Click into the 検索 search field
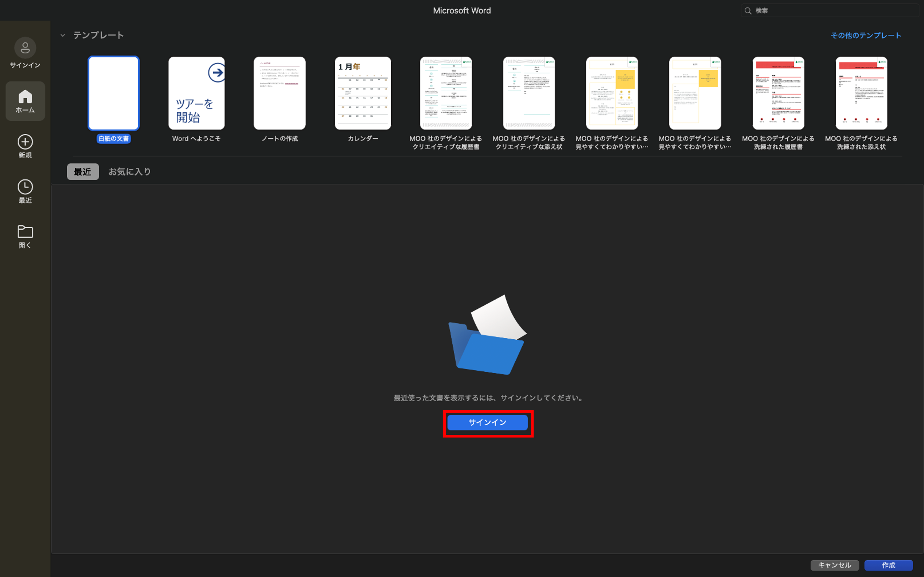This screenshot has height=577, width=924. (829, 11)
